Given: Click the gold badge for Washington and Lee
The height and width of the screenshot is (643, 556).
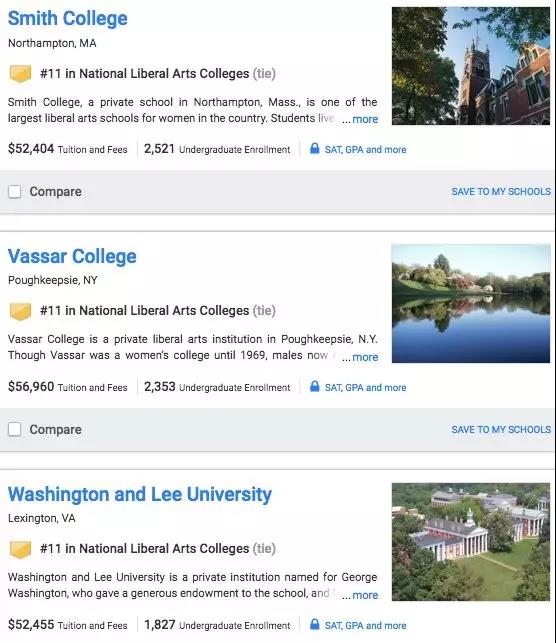Looking at the screenshot, I should tap(20, 549).
